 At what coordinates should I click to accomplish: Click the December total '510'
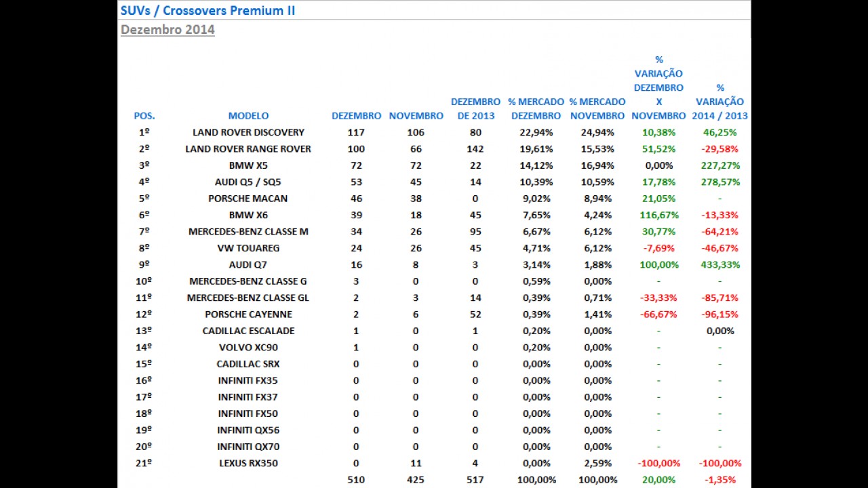(356, 480)
